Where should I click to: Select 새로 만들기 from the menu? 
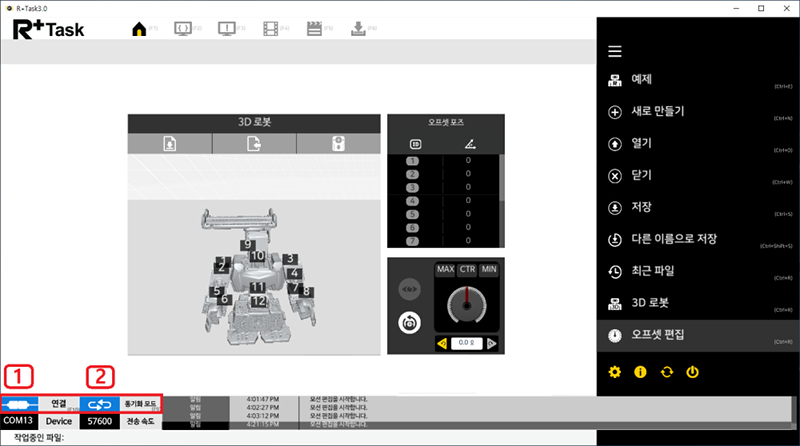click(x=659, y=110)
